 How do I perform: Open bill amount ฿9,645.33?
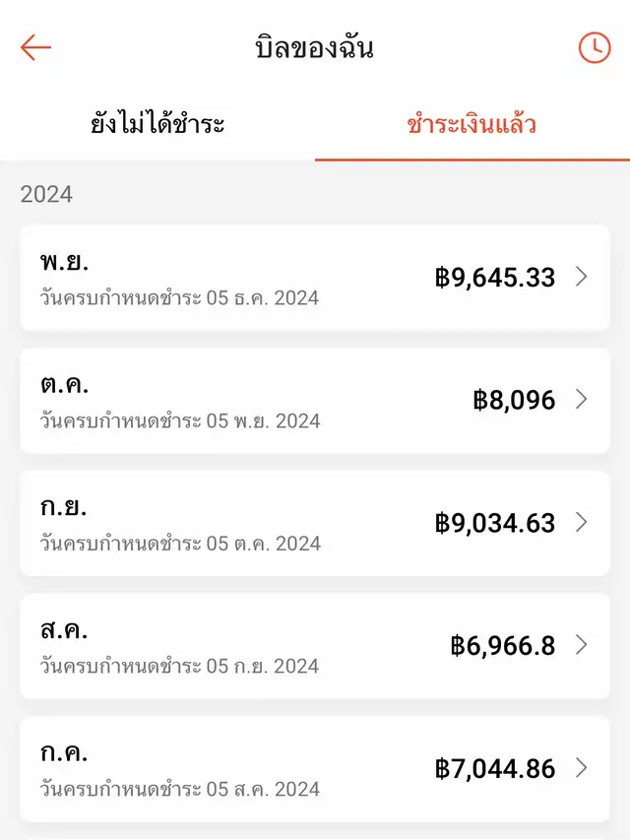point(495,277)
